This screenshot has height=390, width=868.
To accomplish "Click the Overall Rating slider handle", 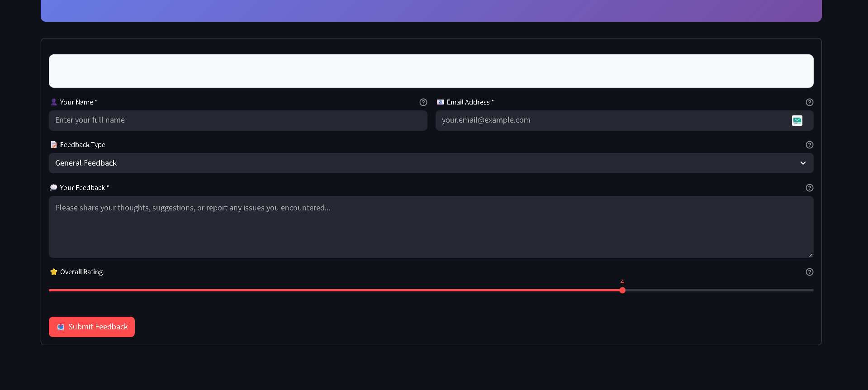I will click(x=622, y=290).
